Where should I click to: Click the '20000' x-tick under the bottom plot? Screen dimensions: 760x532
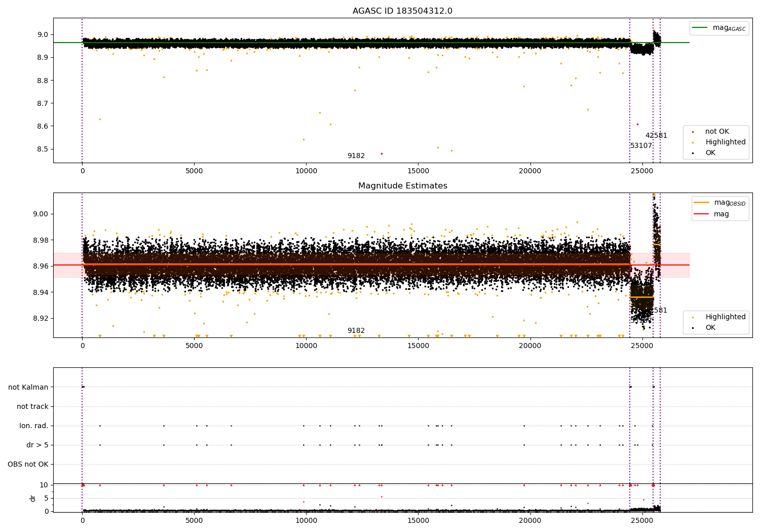[x=530, y=521]
